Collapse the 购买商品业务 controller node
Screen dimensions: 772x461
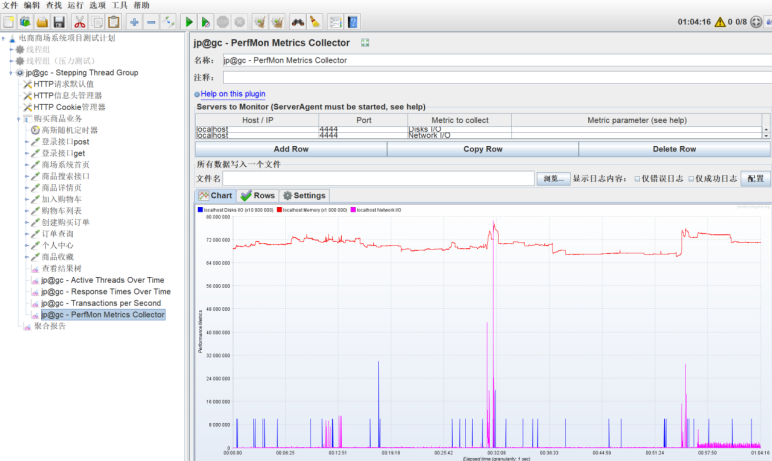[x=19, y=119]
